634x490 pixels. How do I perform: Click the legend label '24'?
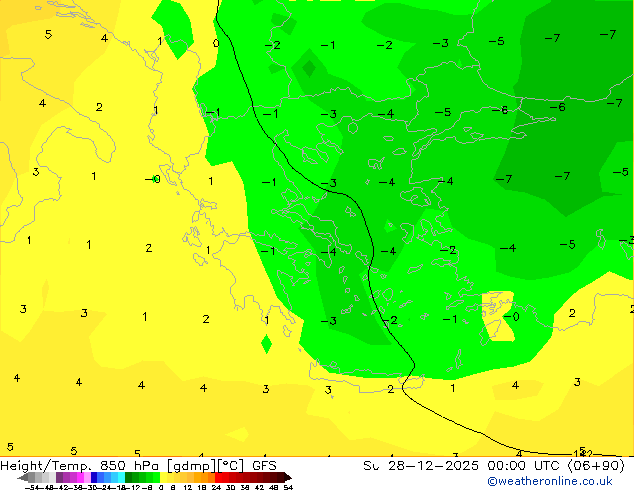pyautogui.click(x=216, y=487)
